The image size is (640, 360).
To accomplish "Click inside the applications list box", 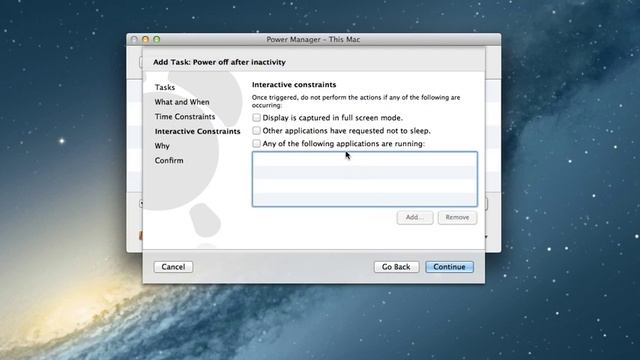I will [x=365, y=179].
